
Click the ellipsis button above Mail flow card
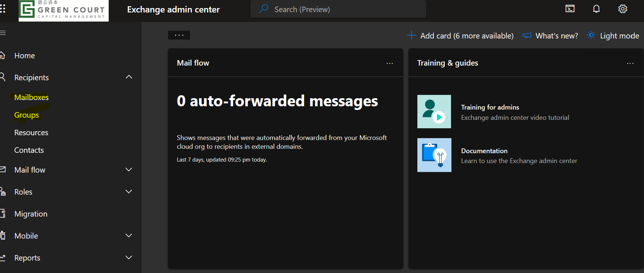pos(179,35)
